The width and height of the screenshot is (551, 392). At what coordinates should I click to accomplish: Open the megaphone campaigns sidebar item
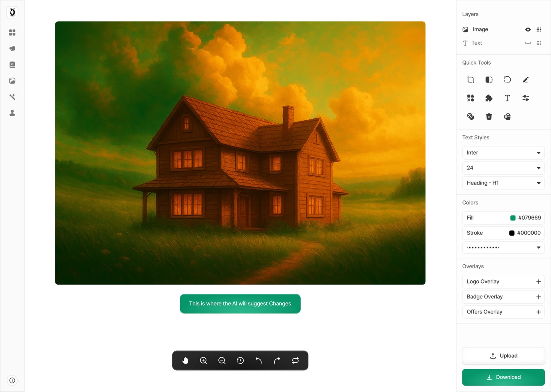[12, 49]
